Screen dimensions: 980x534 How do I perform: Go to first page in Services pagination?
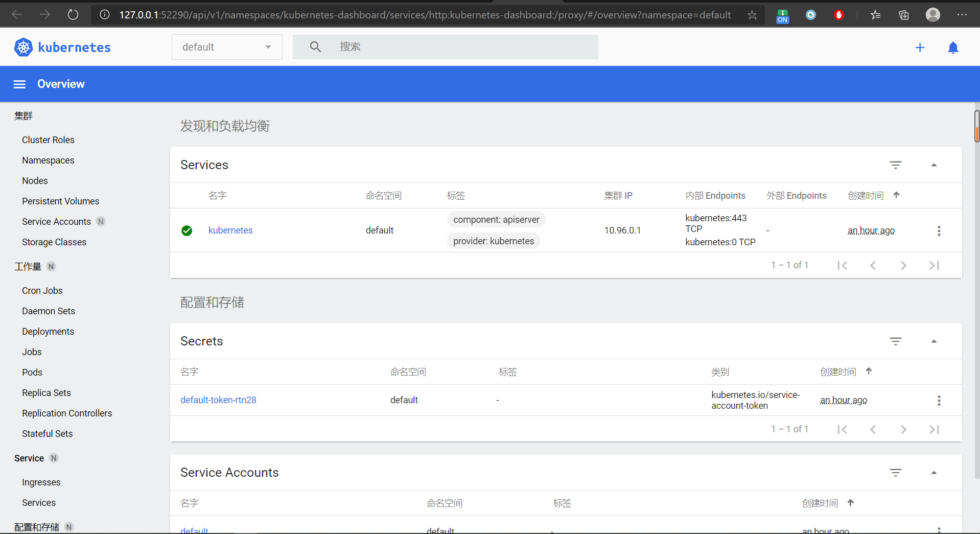843,266
